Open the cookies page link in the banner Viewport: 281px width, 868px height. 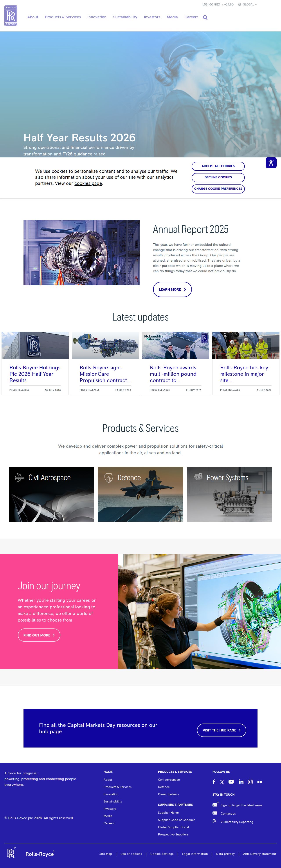coord(88,183)
